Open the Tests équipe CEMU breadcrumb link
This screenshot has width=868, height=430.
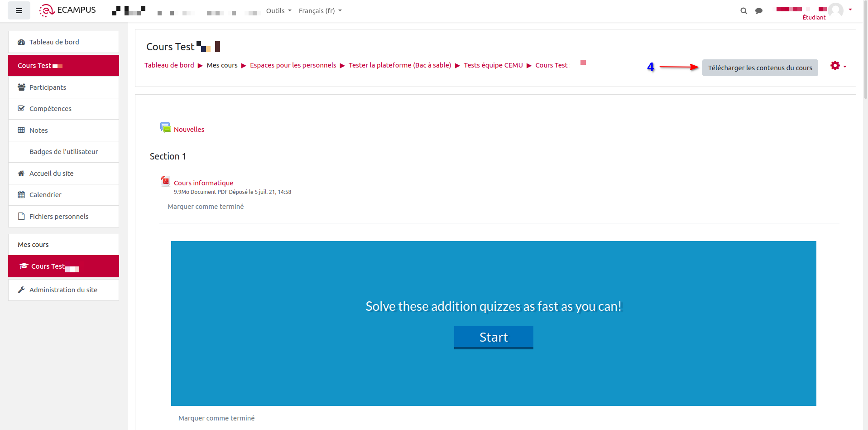[493, 65]
